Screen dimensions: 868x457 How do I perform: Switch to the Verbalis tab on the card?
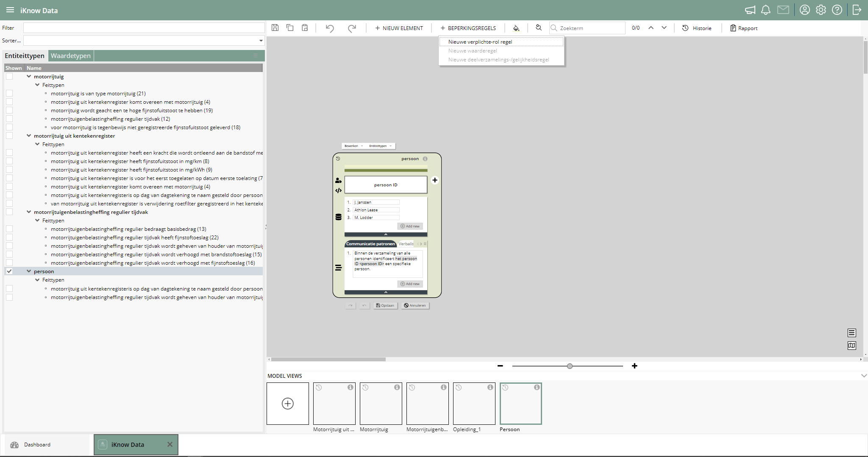tap(406, 244)
